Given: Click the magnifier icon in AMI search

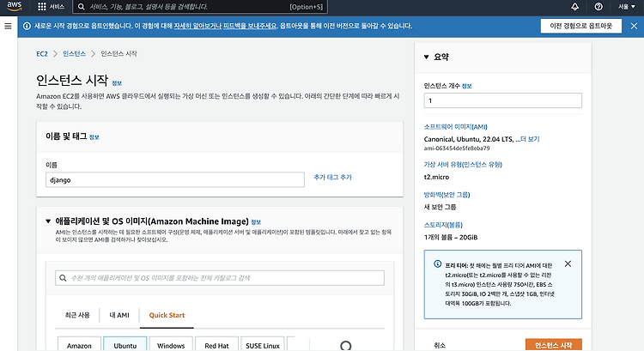Looking at the screenshot, I should pos(63,278).
